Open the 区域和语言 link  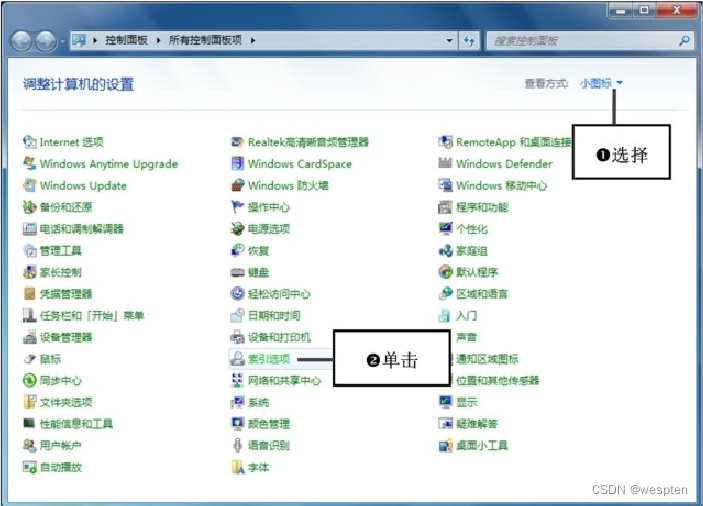[x=482, y=294]
